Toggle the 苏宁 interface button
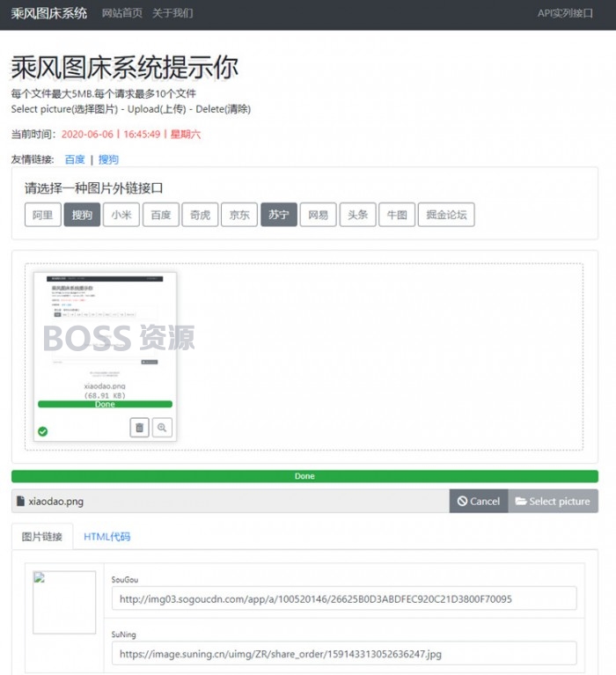This screenshot has width=616, height=675. 278,215
